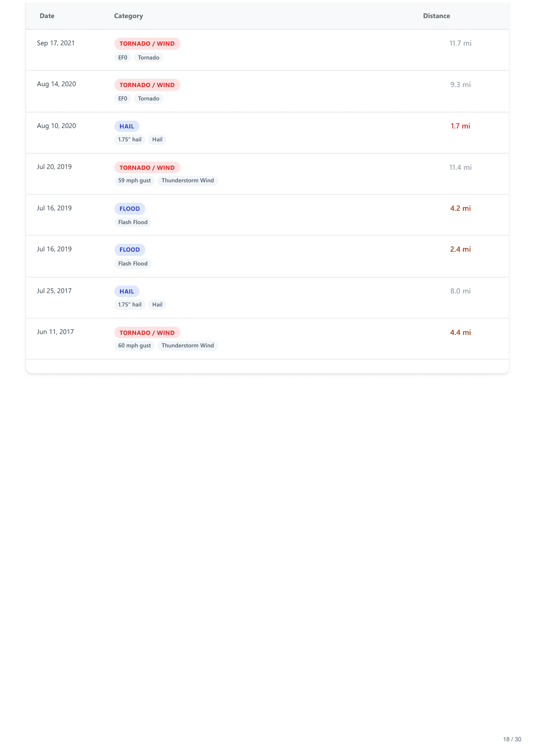Click the Date column header
The image size is (535, 756).
click(47, 16)
